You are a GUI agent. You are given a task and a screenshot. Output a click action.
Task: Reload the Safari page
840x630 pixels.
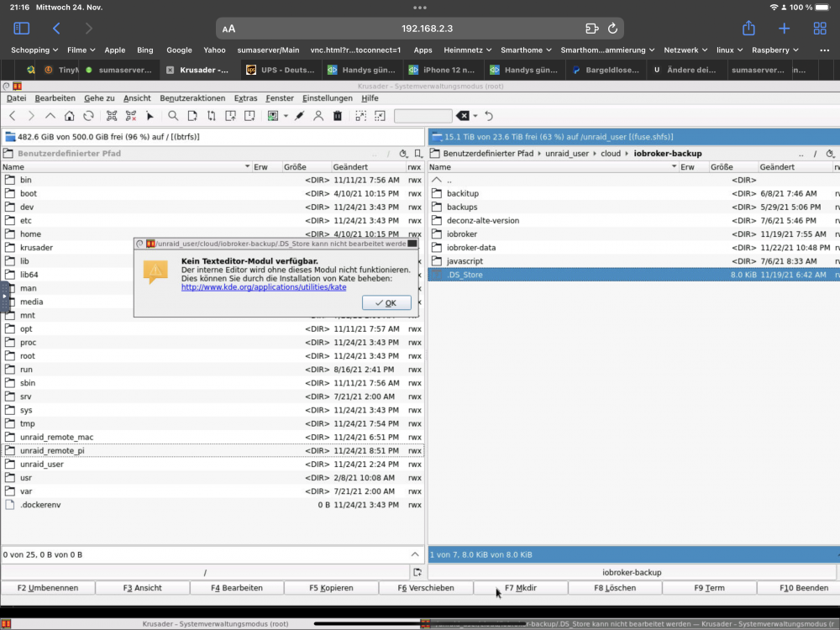click(612, 29)
